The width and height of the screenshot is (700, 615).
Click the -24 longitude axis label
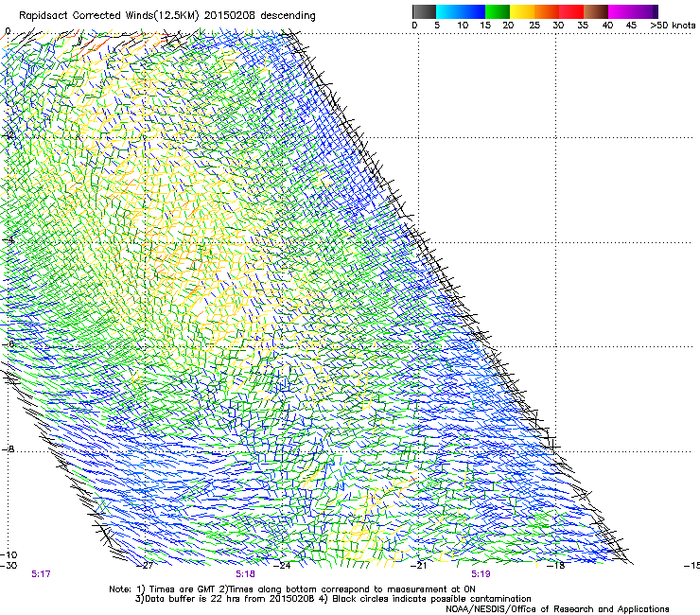pyautogui.click(x=282, y=566)
